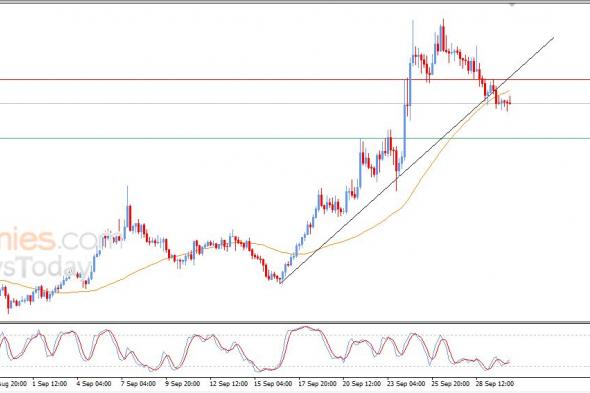Click the '20 Sep 12:00' time axis label
Image resolution: width=590 pixels, height=393 pixels.
click(362, 384)
